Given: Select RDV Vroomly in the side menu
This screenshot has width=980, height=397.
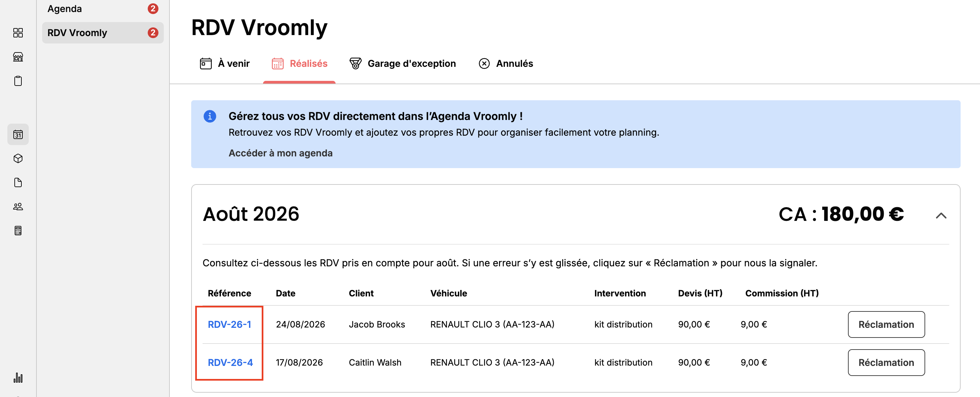Looking at the screenshot, I should pyautogui.click(x=103, y=33).
